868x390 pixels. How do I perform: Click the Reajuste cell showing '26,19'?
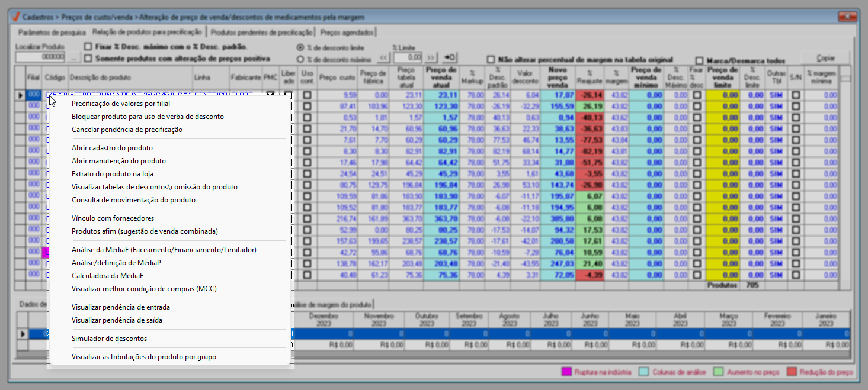pyautogui.click(x=590, y=106)
